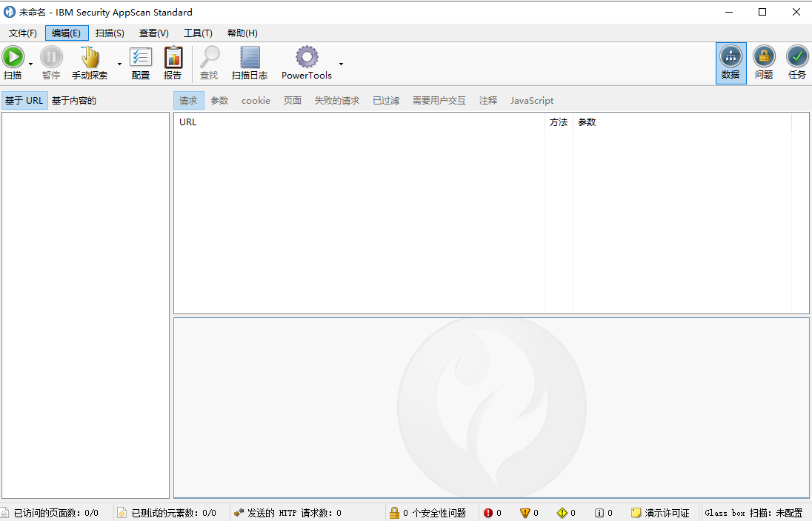The height and width of the screenshot is (521, 812).
Task: Select the 已过滤 tab
Action: pos(386,101)
